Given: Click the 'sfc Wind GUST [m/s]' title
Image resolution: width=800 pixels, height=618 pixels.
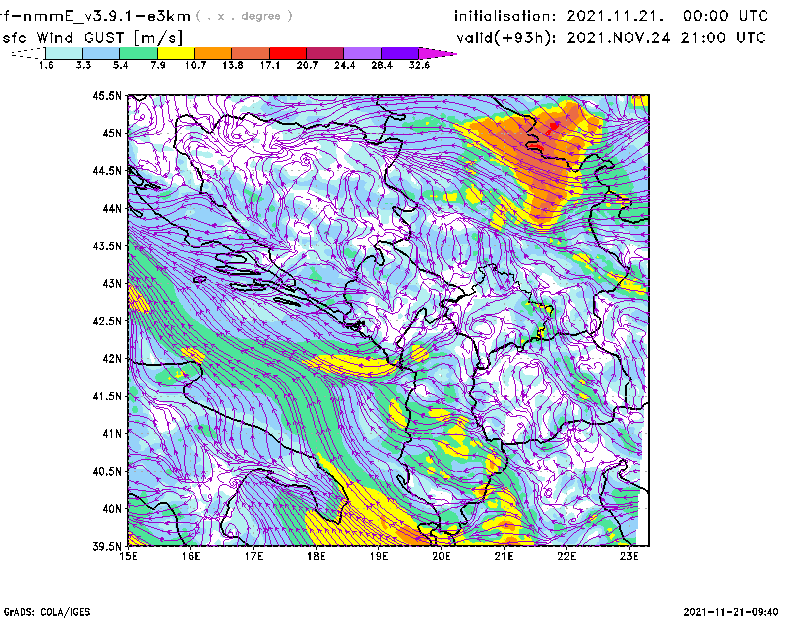Looking at the screenshot, I should click(x=92, y=38).
